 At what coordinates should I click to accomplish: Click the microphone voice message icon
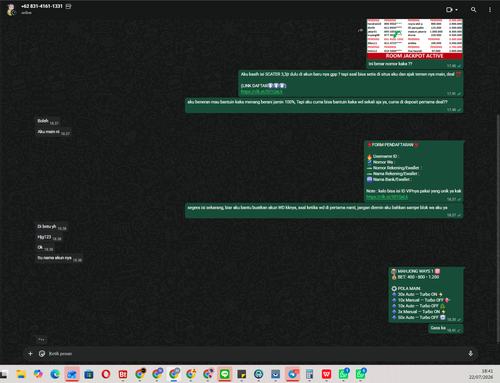coord(470,353)
